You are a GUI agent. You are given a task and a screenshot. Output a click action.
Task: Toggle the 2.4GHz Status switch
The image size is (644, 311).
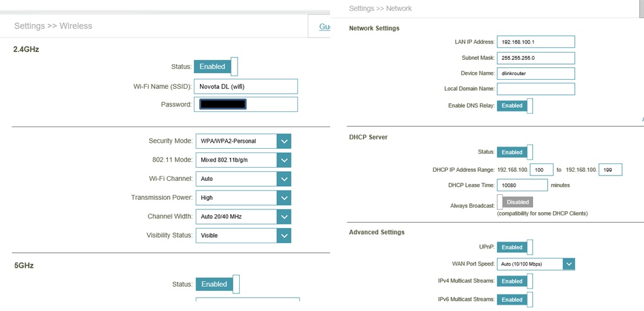pos(216,67)
